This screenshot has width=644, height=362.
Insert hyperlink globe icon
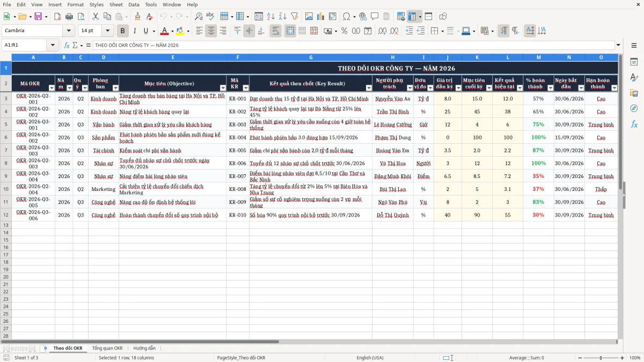point(363,17)
